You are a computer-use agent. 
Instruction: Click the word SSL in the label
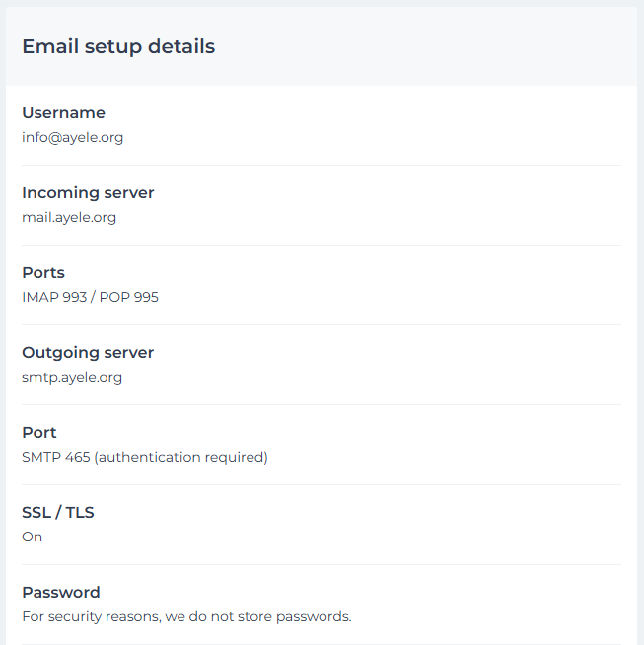coord(36,513)
